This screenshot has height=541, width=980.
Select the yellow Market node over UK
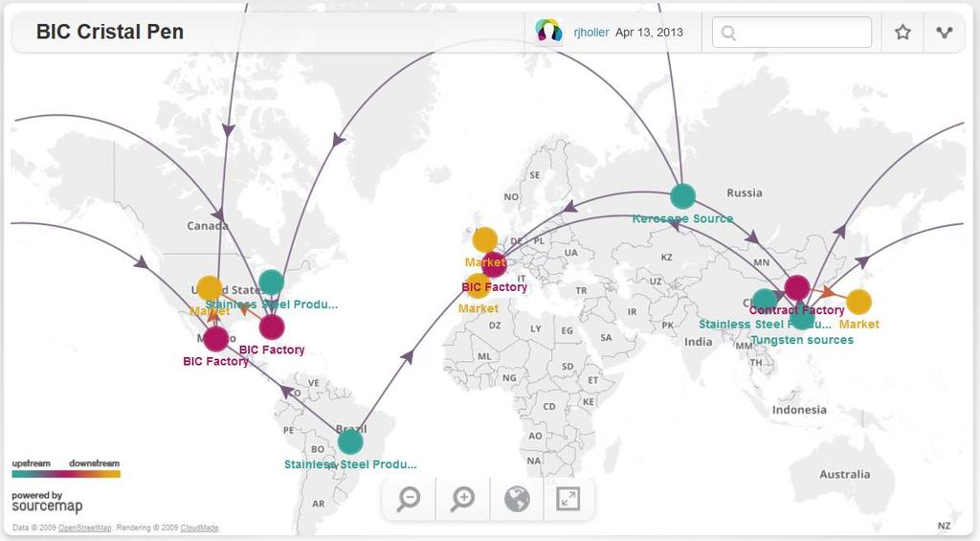pyautogui.click(x=485, y=239)
